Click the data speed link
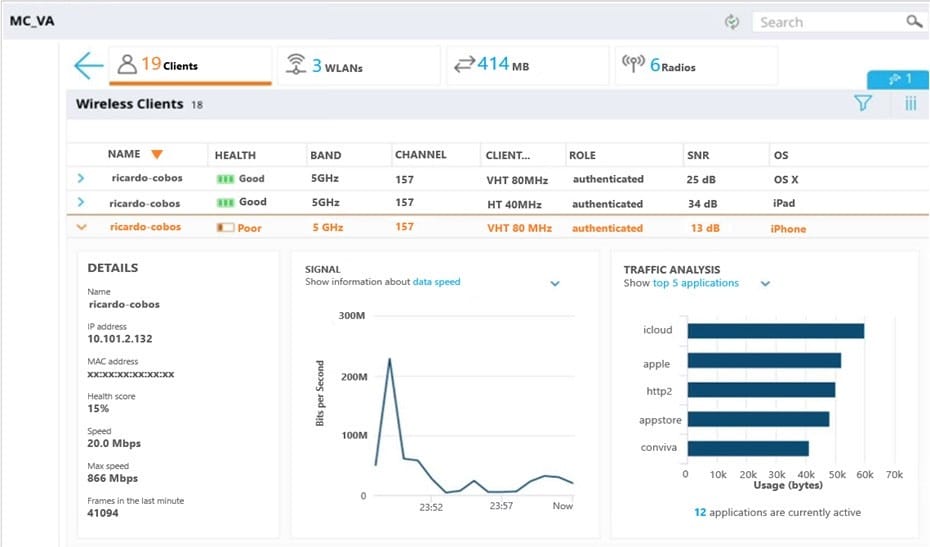 pos(436,282)
